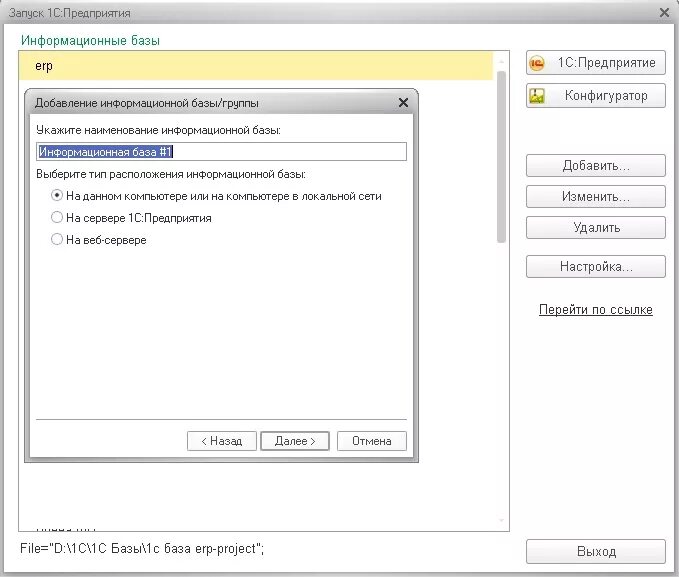Click the 'Информационные базы' heading
679x577 pixels.
coord(91,41)
